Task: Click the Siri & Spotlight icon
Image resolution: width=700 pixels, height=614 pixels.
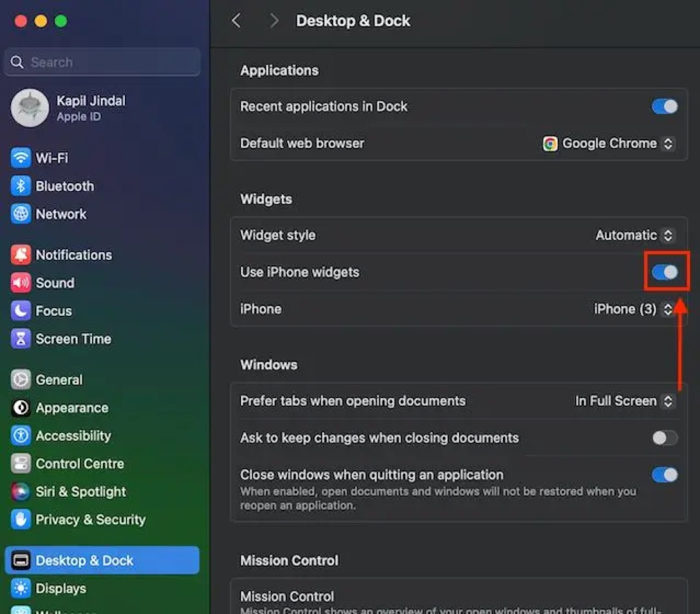Action: (21, 491)
